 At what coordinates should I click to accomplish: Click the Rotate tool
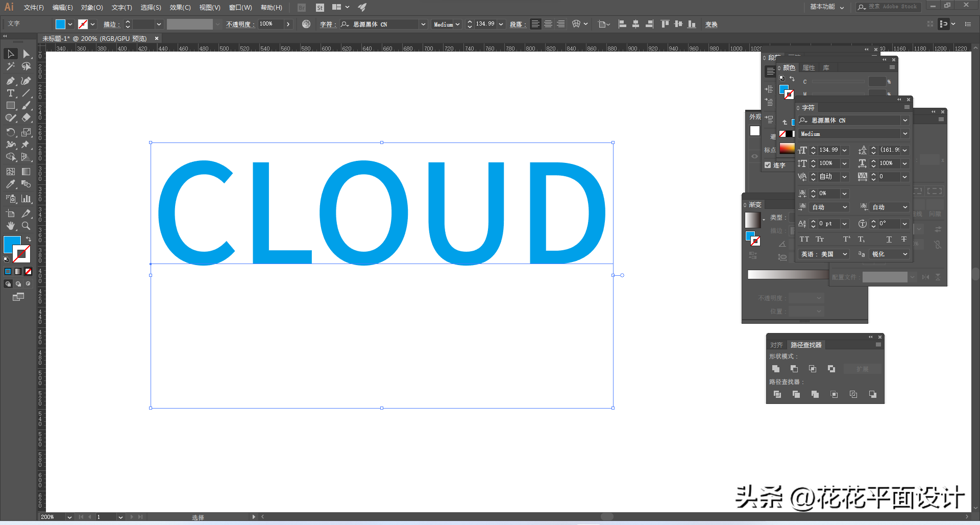(10, 132)
